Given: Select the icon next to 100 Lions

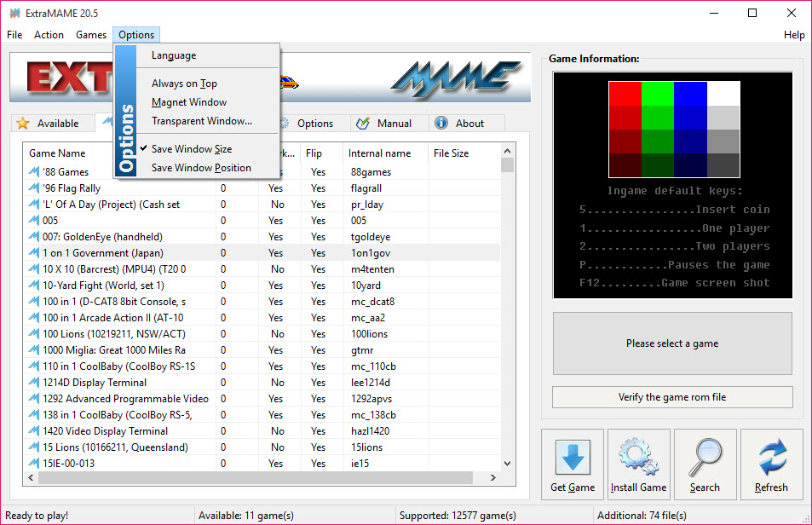Looking at the screenshot, I should [34, 333].
